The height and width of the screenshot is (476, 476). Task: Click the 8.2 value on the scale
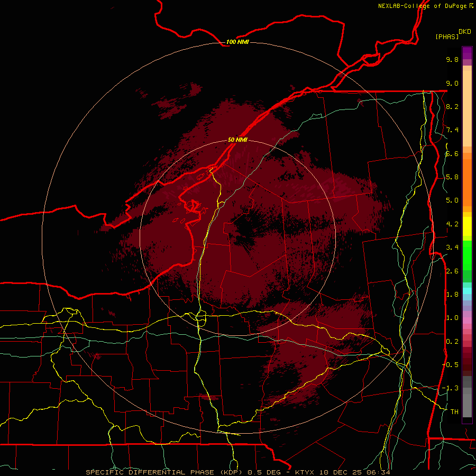pyautogui.click(x=452, y=106)
